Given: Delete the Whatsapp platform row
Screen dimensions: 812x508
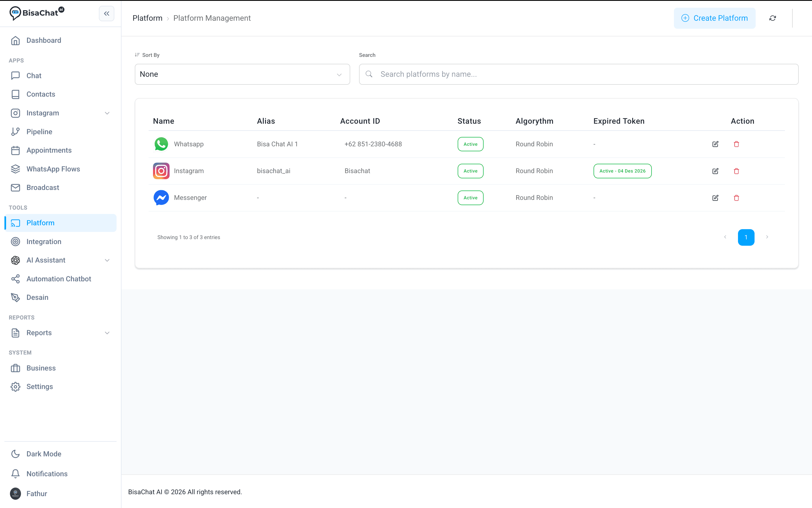Looking at the screenshot, I should point(736,144).
